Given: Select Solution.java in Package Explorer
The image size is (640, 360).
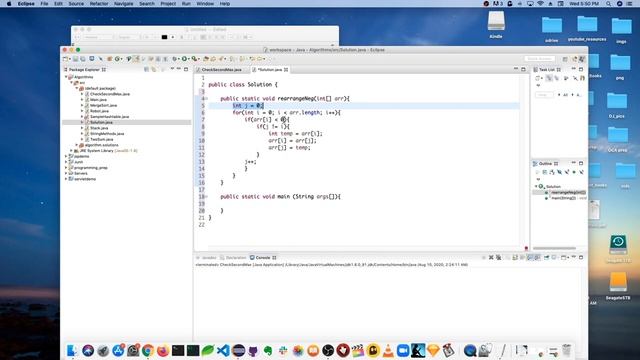Looking at the screenshot, I should tap(101, 122).
